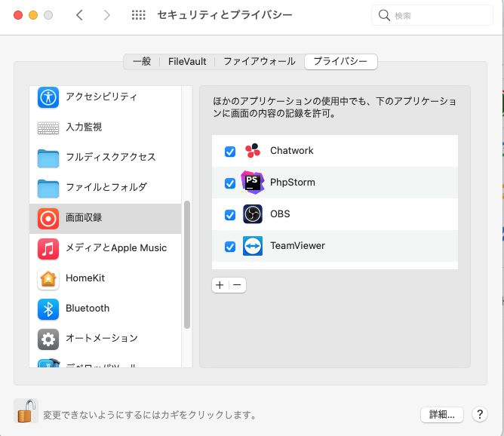504x436 pixels.
Task: Select the Input Monitoring keyboard icon
Action: [x=48, y=127]
